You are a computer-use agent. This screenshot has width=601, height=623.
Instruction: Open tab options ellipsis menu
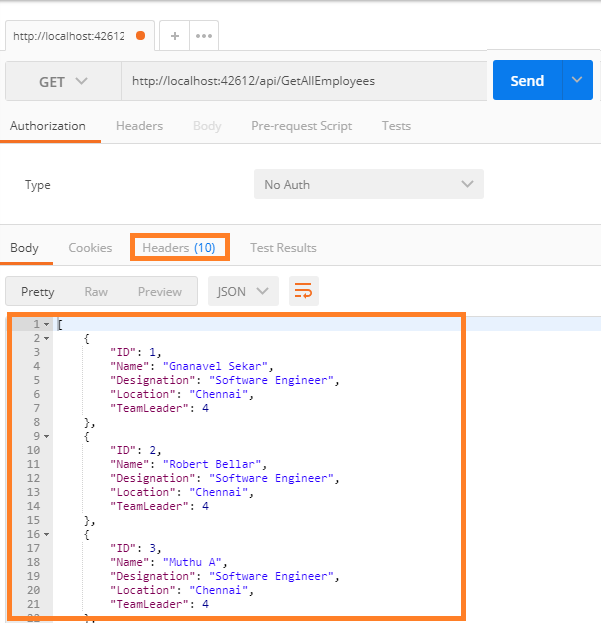coord(204,36)
